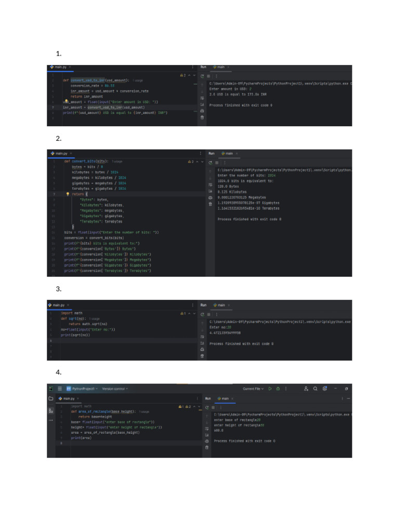Open the Project folder tool window, screenshot 4
This screenshot has height=532, width=399.
(x=51, y=398)
